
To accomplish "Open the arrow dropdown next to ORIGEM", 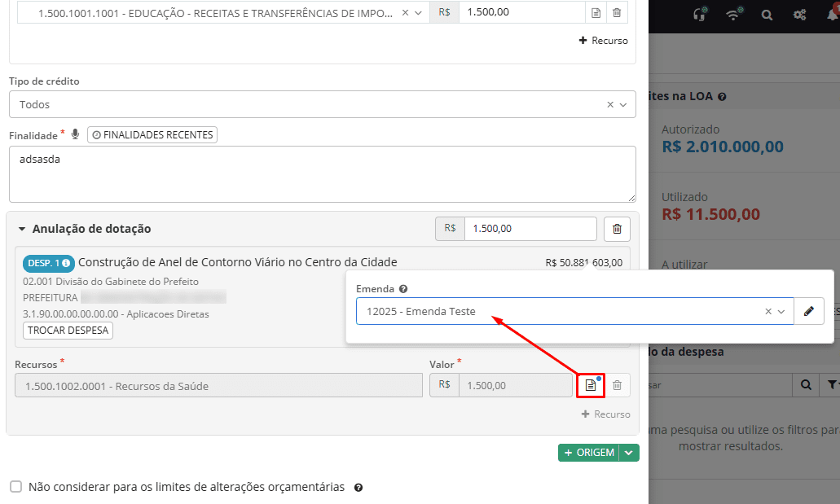I will 630,452.
